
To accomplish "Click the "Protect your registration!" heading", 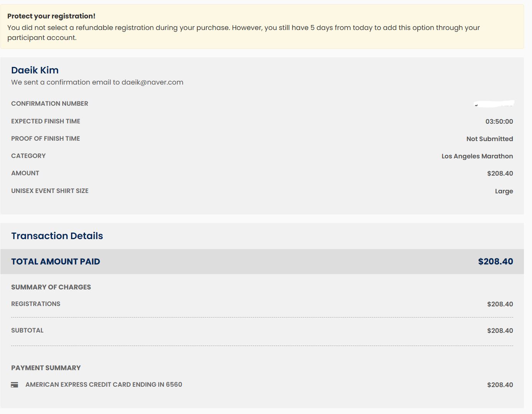I will click(x=51, y=16).
